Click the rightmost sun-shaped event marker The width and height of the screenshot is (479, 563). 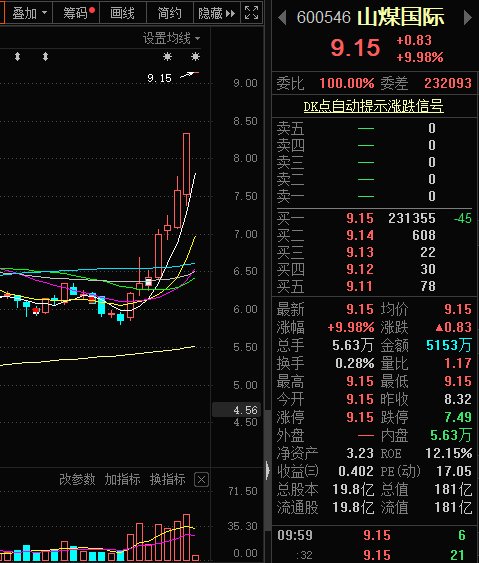(x=195, y=56)
